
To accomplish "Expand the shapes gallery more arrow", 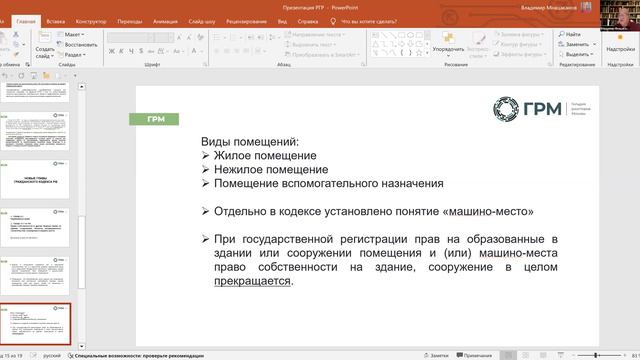I will [427, 53].
